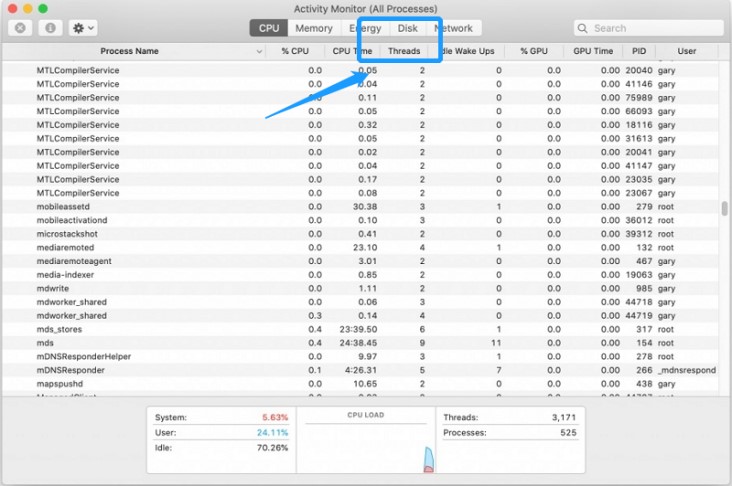Switch to the Network tab
732x486 pixels.
pyautogui.click(x=453, y=28)
